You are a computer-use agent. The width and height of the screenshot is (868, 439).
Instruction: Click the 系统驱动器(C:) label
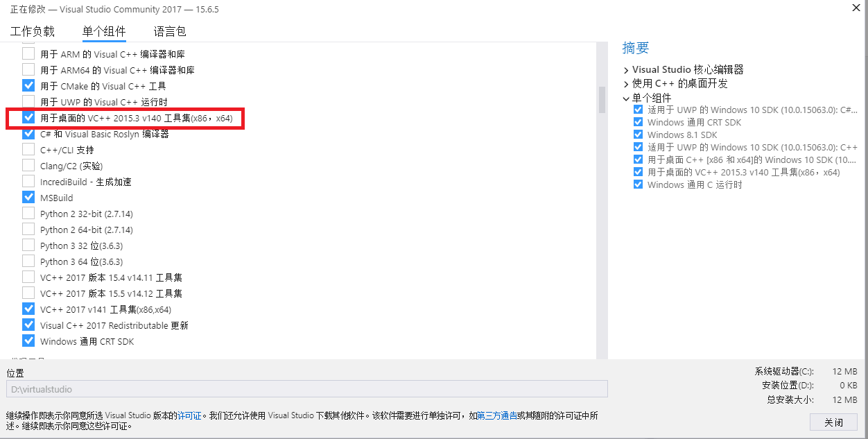pos(784,372)
